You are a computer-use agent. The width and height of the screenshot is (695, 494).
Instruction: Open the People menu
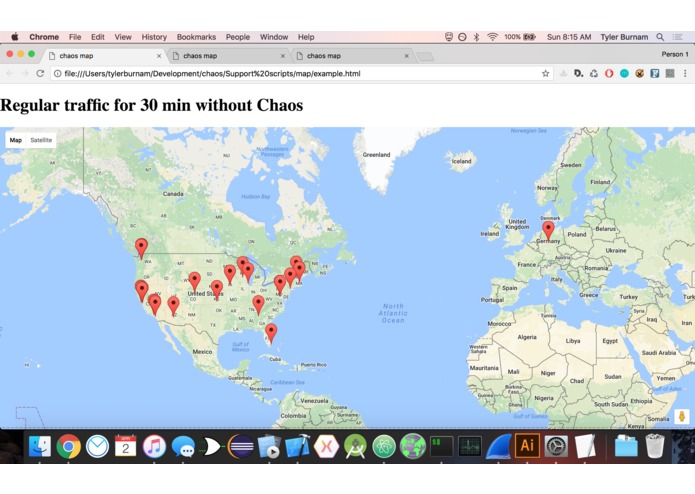point(238,37)
